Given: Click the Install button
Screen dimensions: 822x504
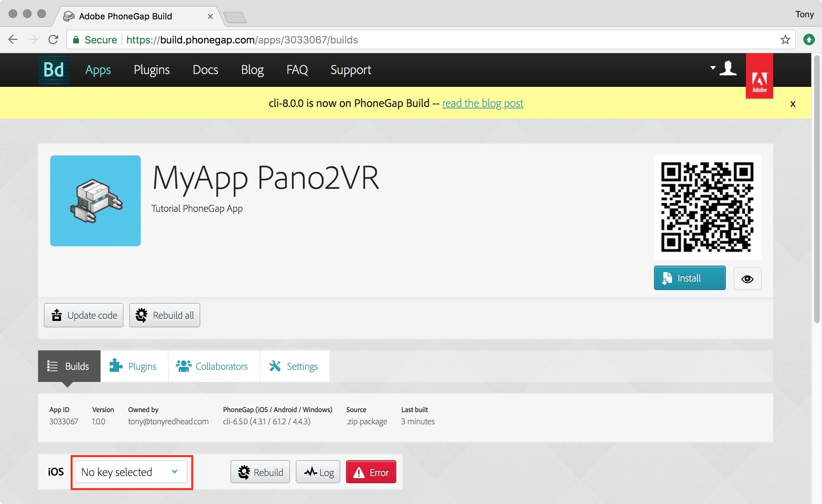Looking at the screenshot, I should point(689,278).
